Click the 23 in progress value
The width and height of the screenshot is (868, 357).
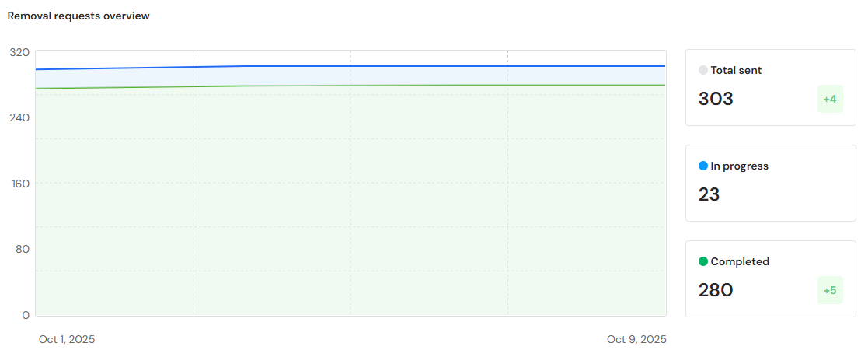tap(709, 194)
